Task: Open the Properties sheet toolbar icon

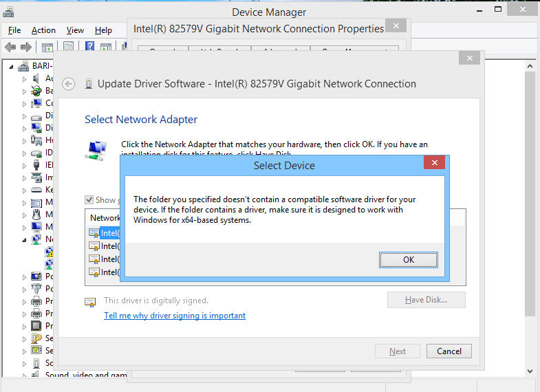Action: coord(68,47)
